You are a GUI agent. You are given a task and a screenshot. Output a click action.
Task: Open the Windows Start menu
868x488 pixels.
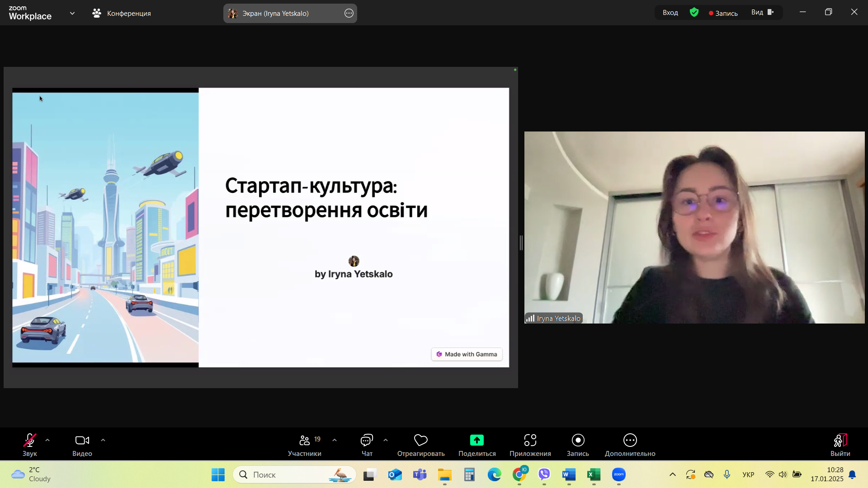click(x=218, y=474)
